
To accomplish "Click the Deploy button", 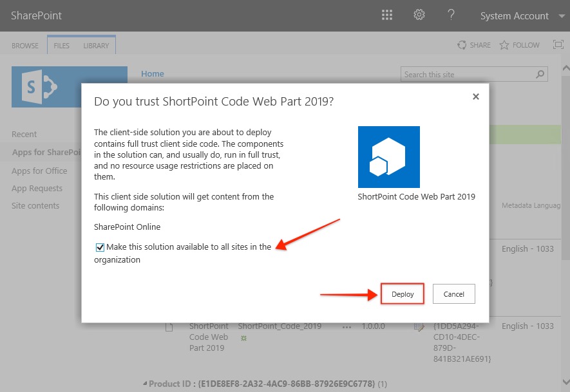I will (x=403, y=294).
